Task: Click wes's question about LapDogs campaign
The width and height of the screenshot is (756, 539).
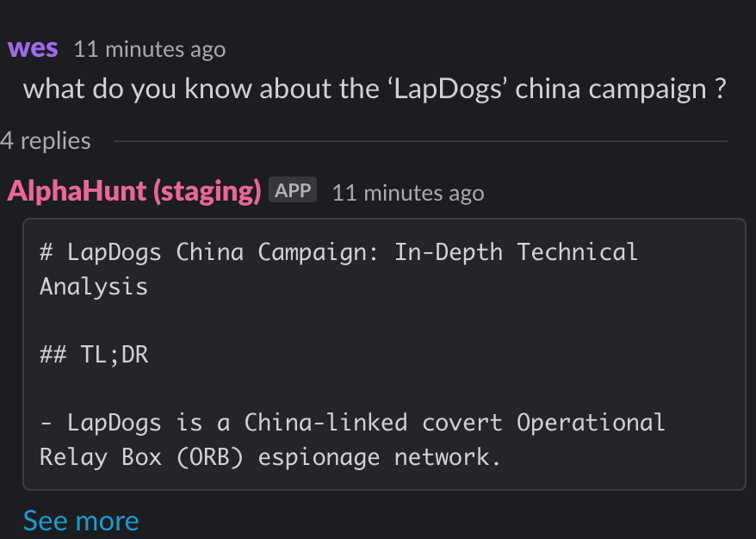Action: 375,90
